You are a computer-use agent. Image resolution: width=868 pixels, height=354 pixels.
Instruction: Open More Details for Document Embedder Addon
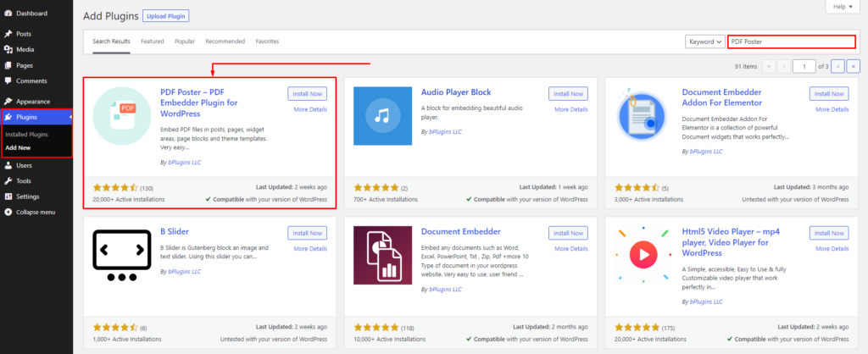point(832,109)
